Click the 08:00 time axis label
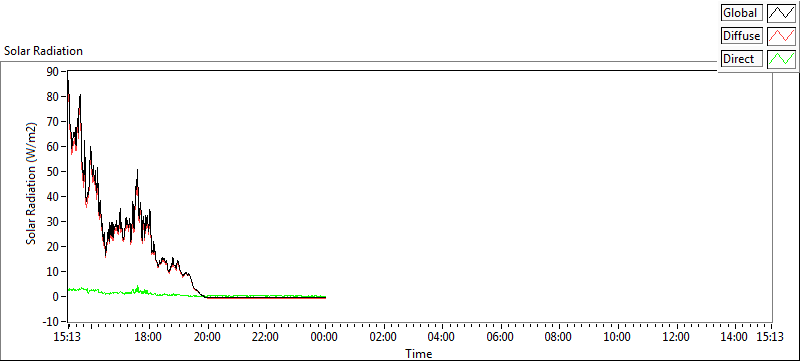 559,337
